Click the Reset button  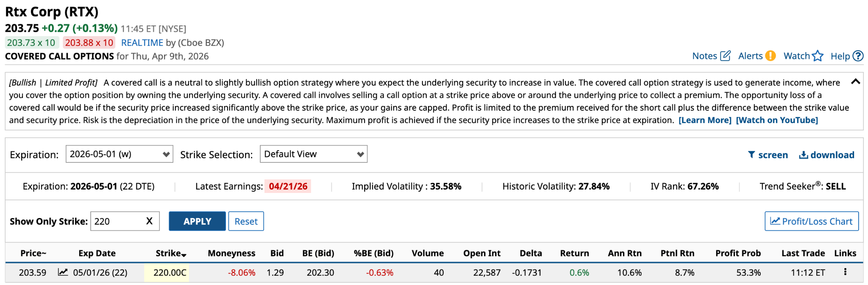(x=246, y=221)
